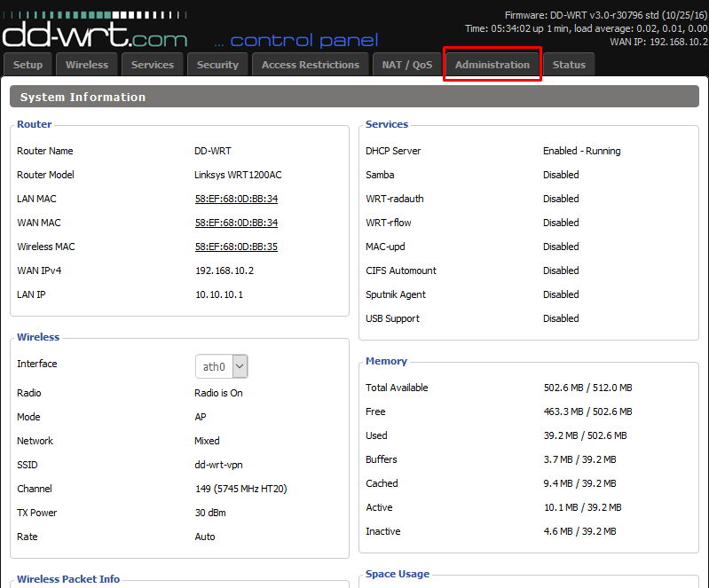
Task: Click the dropdown arrow beside ath0
Action: pyautogui.click(x=240, y=366)
